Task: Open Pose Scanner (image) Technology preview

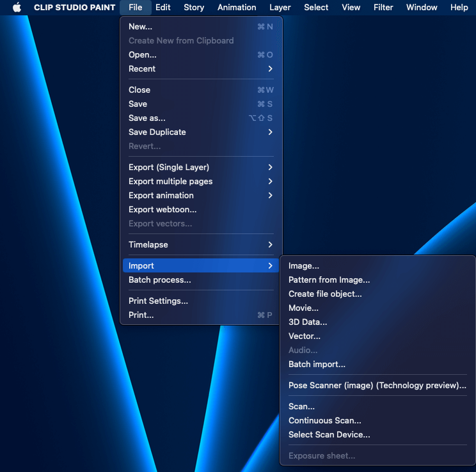Action: 377,386
